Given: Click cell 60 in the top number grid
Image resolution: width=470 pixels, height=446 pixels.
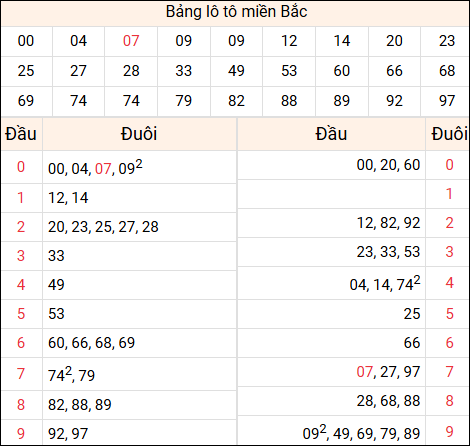Looking at the screenshot, I should pos(342,71).
